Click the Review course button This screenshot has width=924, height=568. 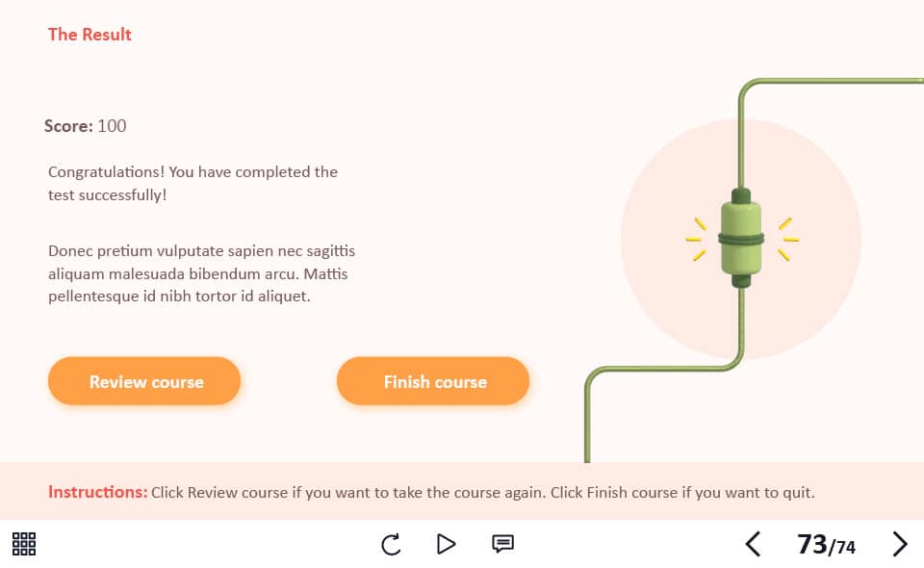144,380
